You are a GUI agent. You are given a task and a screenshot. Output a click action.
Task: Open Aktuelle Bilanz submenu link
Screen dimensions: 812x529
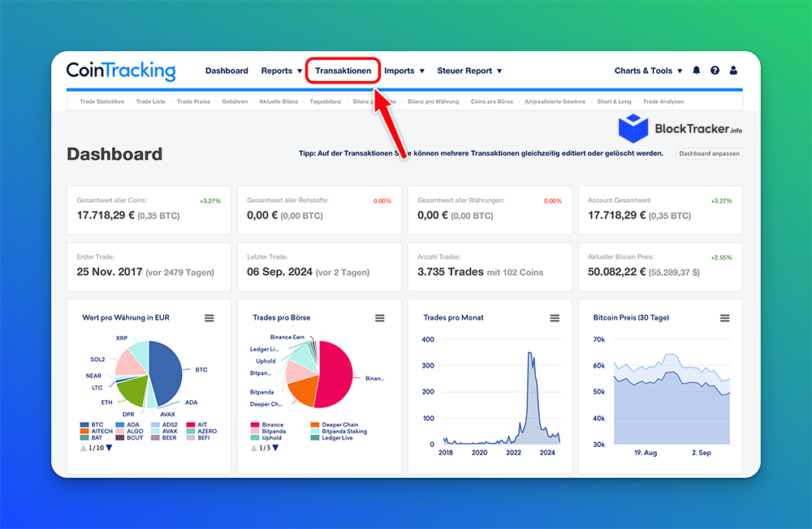(279, 101)
